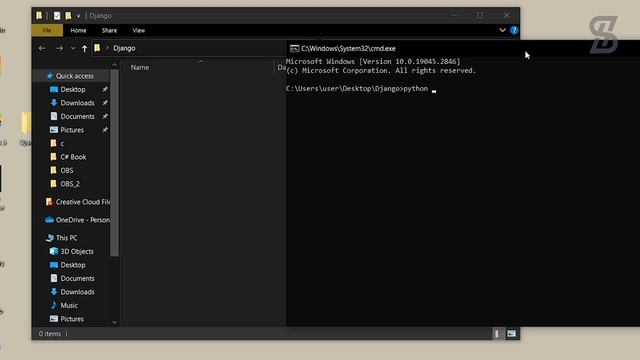Open the 'c' folder in sidebar
Screen dimensions: 640x360
pyautogui.click(x=62, y=143)
